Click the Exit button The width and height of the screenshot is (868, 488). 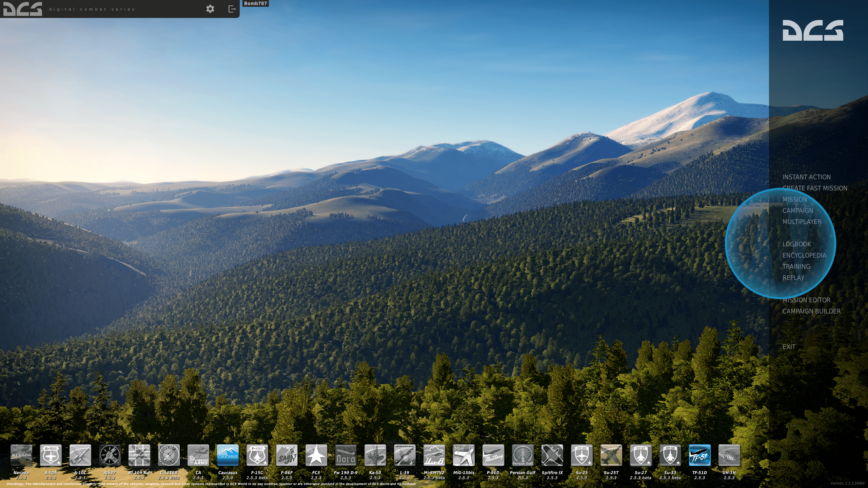[789, 347]
